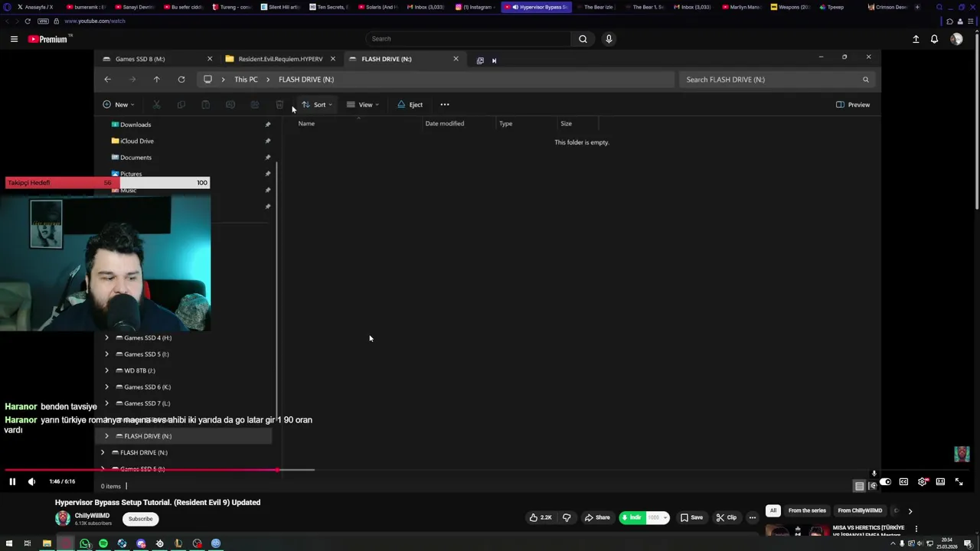Image resolution: width=980 pixels, height=551 pixels.
Task: Open Explorer See more ellipsis menu
Action: click(445, 105)
